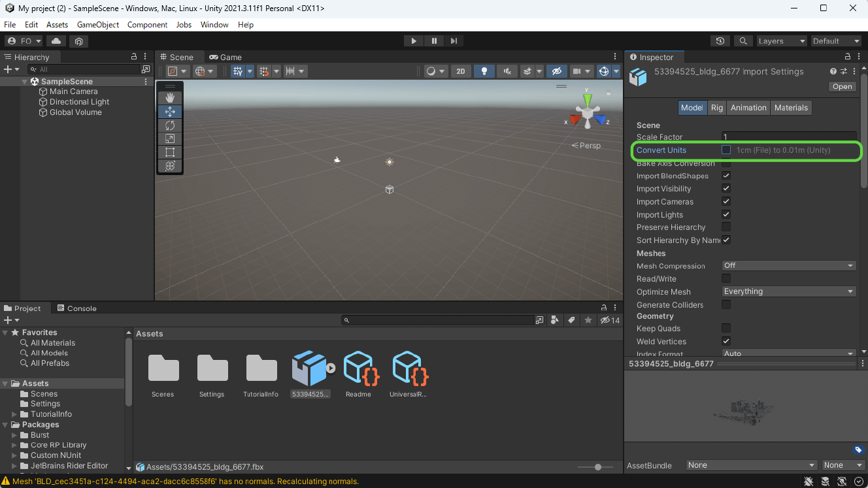
Task: Select the Move tool in Scene toolbar
Action: point(170,111)
